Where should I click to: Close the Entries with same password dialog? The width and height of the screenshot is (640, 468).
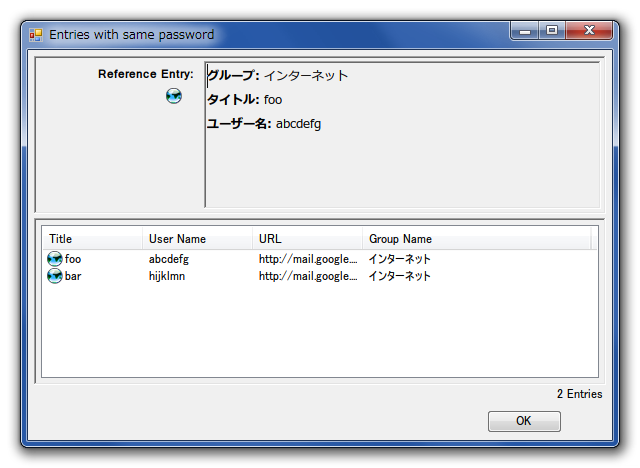coord(589,31)
